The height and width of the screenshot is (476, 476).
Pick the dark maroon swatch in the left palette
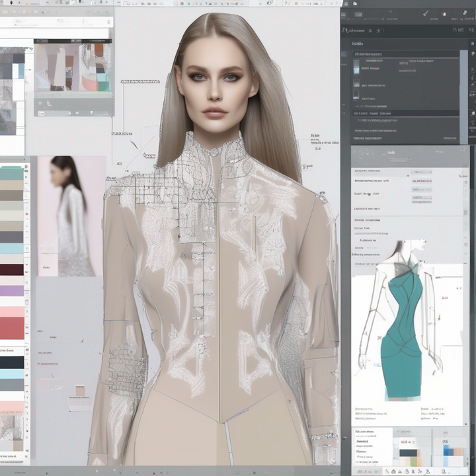(x=11, y=270)
